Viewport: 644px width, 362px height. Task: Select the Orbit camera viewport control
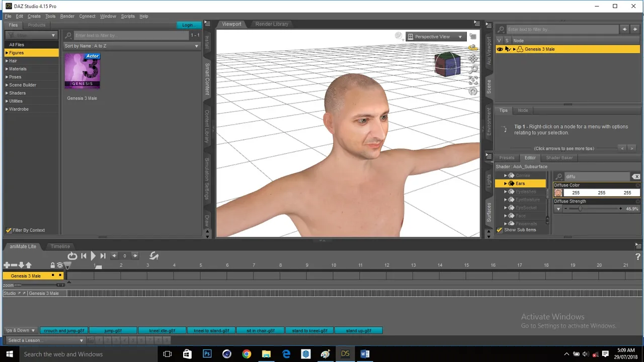point(473,48)
